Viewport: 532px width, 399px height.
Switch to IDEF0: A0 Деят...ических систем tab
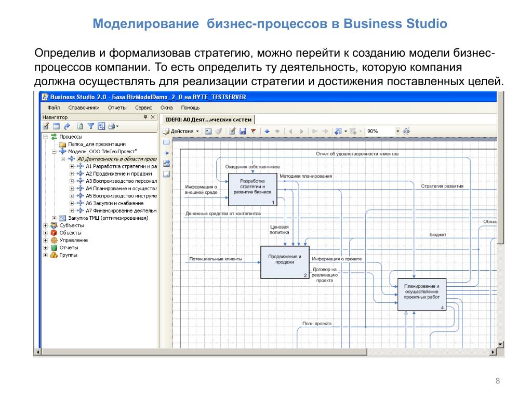(208, 119)
